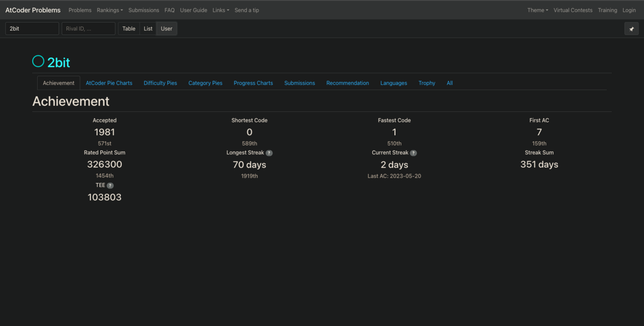Open the Theme dropdown

[538, 10]
